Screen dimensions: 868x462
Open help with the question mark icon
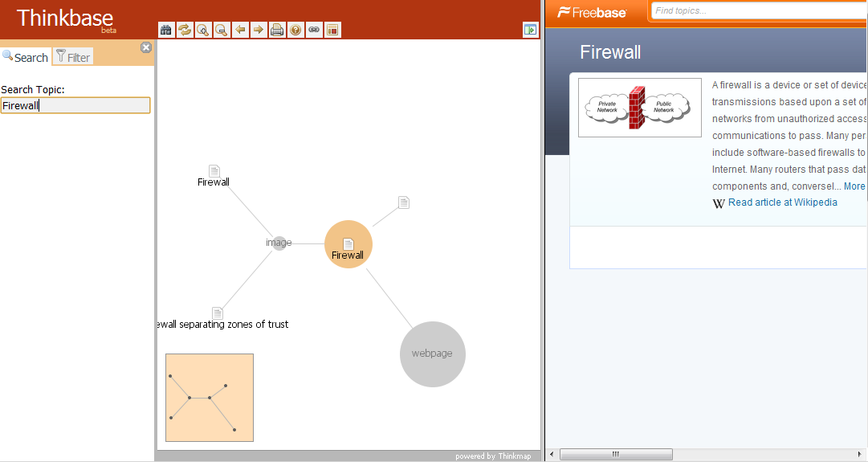click(295, 30)
